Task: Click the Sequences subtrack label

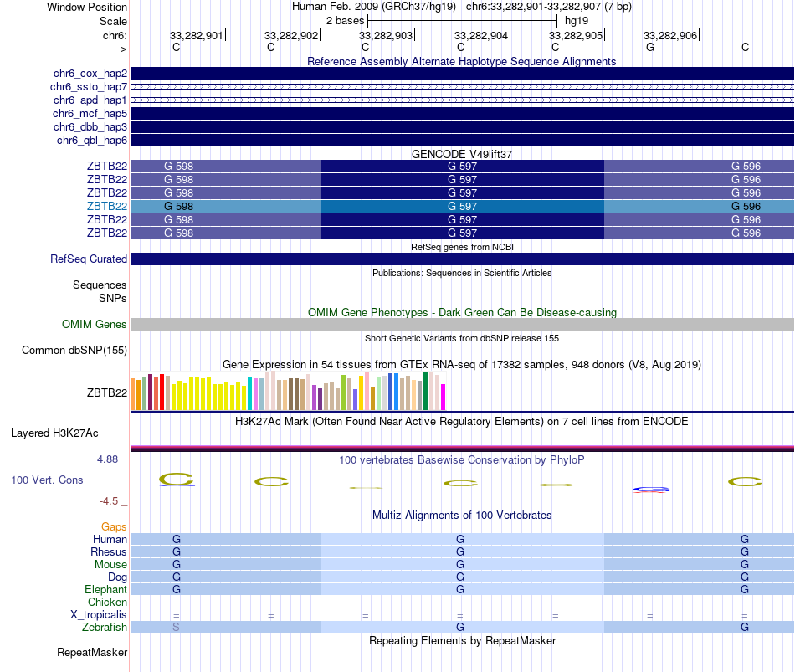Action: [100, 285]
